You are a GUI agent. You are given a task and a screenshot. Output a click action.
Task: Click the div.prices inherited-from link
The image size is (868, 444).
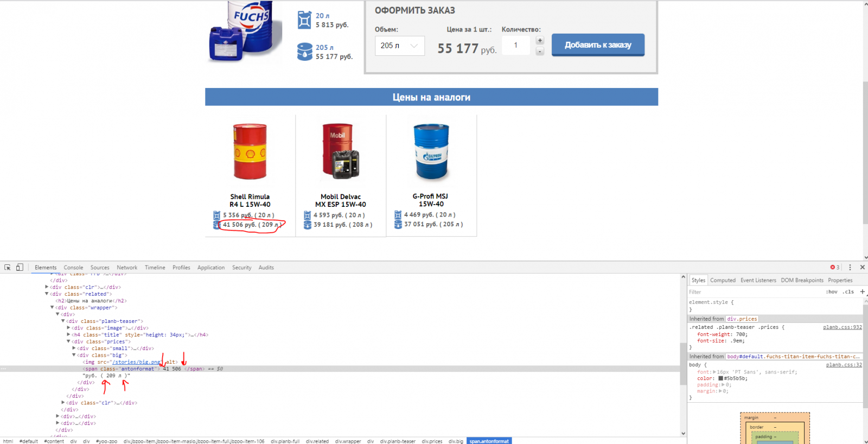[x=742, y=319]
